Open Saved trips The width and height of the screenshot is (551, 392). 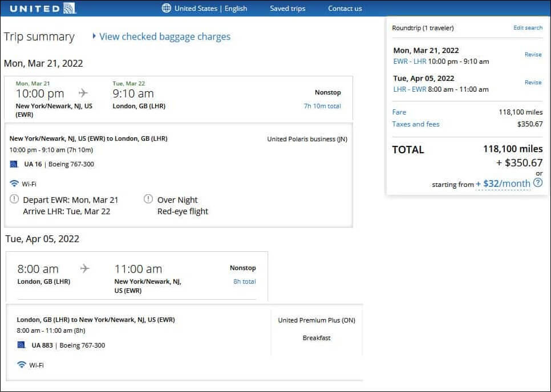pyautogui.click(x=287, y=9)
